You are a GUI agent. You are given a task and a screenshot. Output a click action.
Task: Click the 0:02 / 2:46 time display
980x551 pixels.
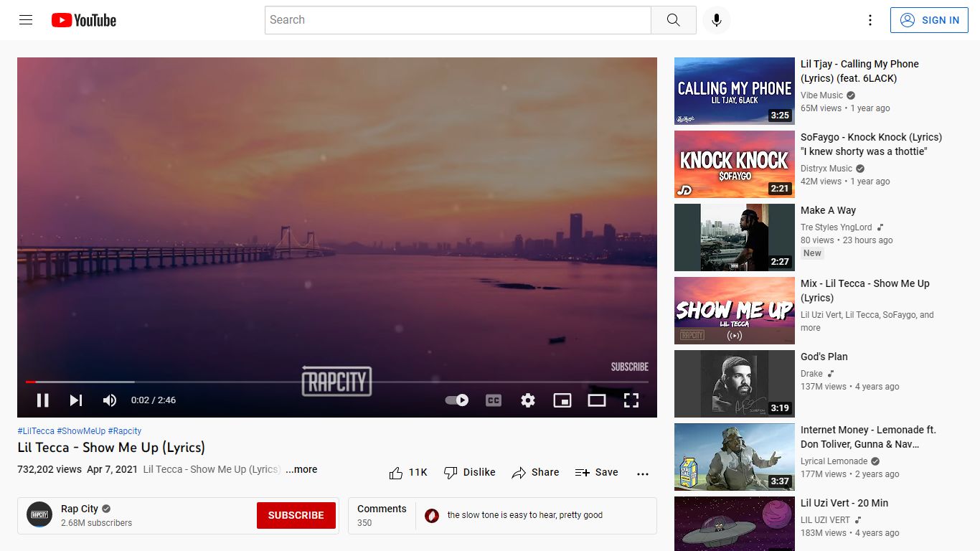[154, 400]
